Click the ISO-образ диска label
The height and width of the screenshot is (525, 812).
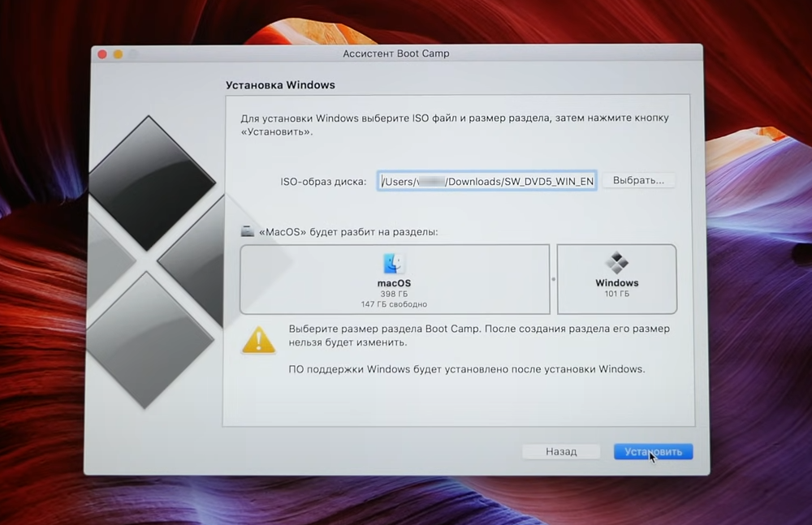point(323,181)
